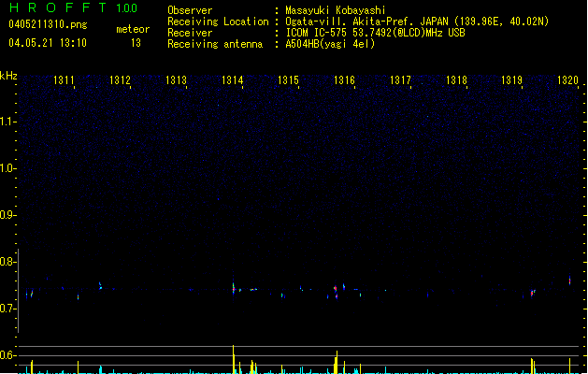Click the 'Receiver' field label

[x=190, y=33]
